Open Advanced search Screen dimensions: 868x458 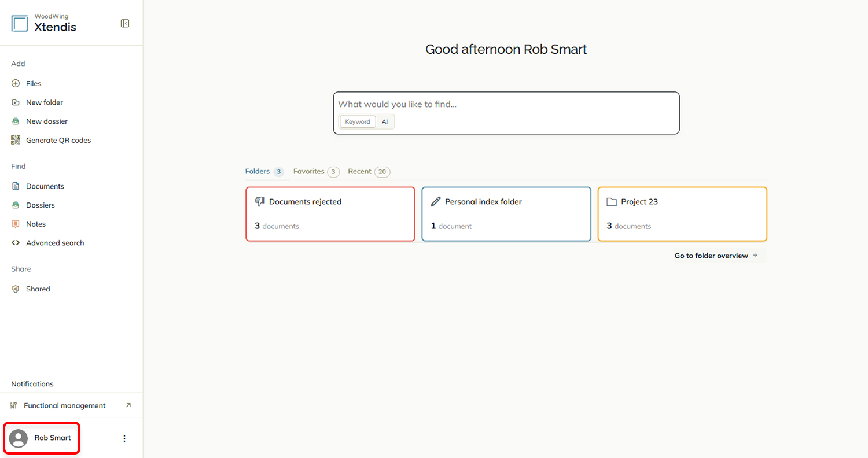pos(55,243)
